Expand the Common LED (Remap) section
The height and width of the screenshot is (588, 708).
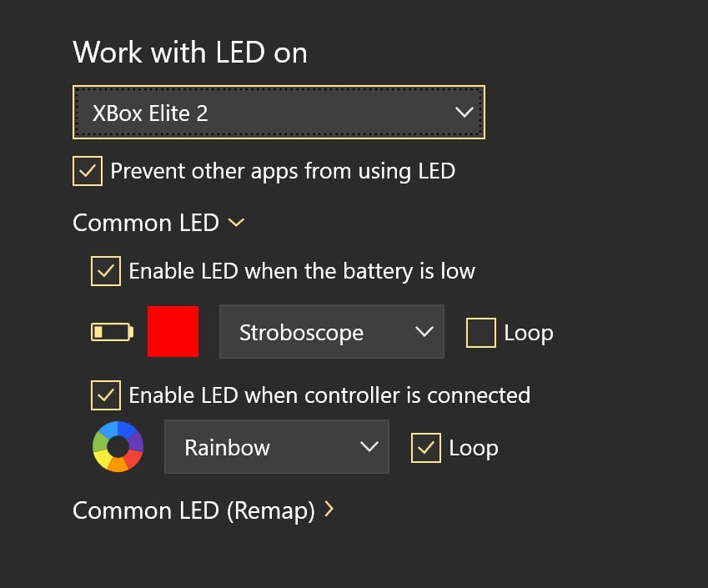coord(193,510)
